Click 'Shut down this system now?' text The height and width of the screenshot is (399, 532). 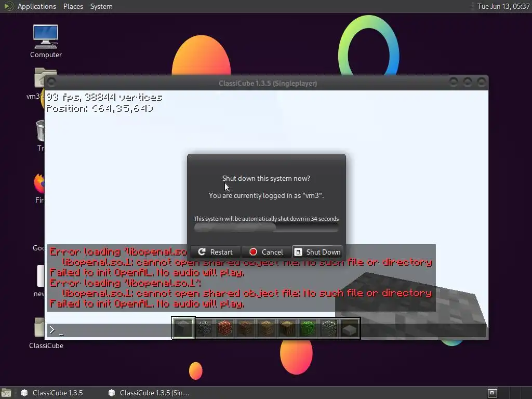(x=266, y=179)
